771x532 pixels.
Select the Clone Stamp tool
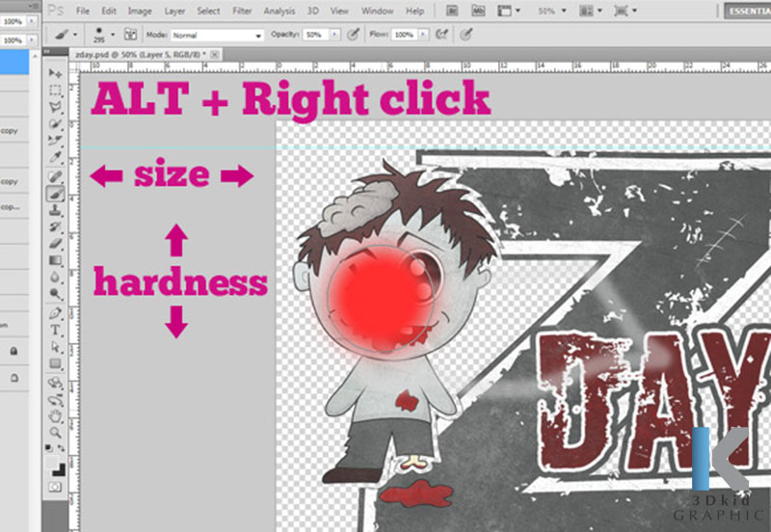(55, 210)
